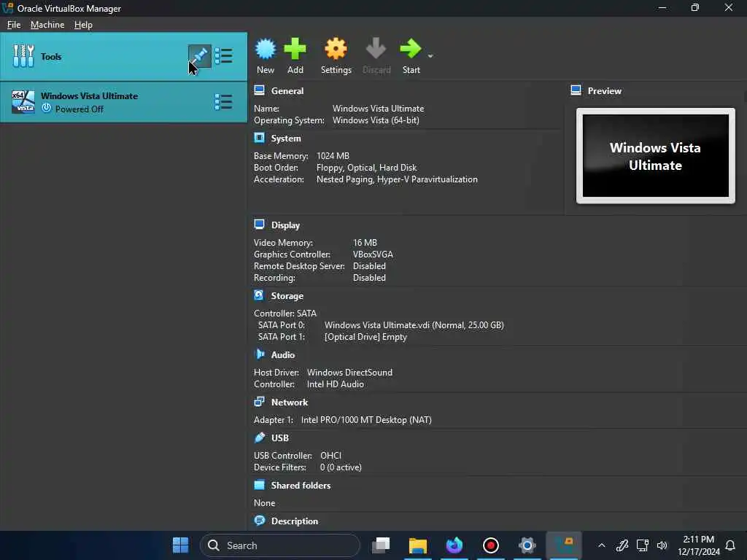Click Graphics Controller value 'VBoxSVGA'
Viewport: 747px width, 560px height.
click(373, 254)
